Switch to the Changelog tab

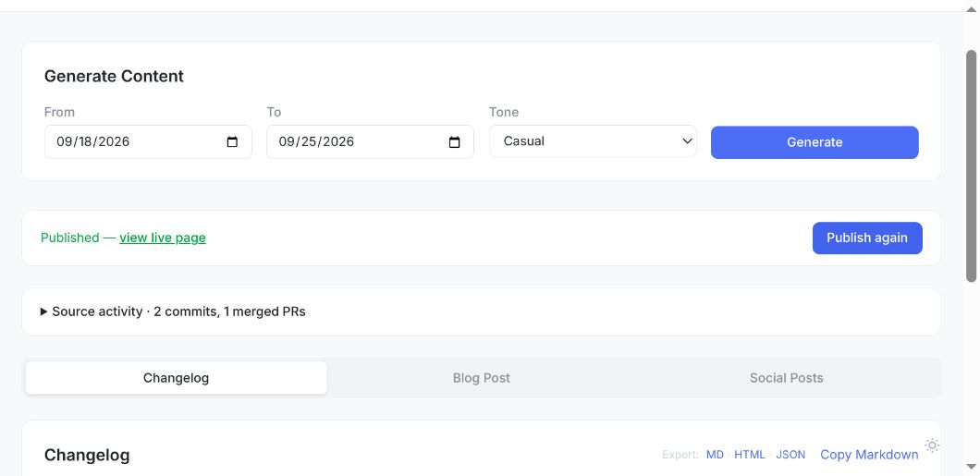(x=177, y=378)
